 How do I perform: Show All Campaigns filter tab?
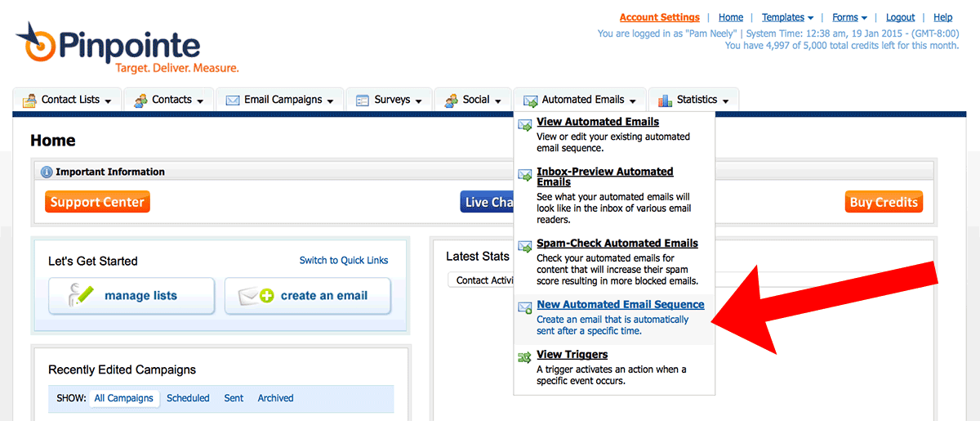[x=124, y=398]
